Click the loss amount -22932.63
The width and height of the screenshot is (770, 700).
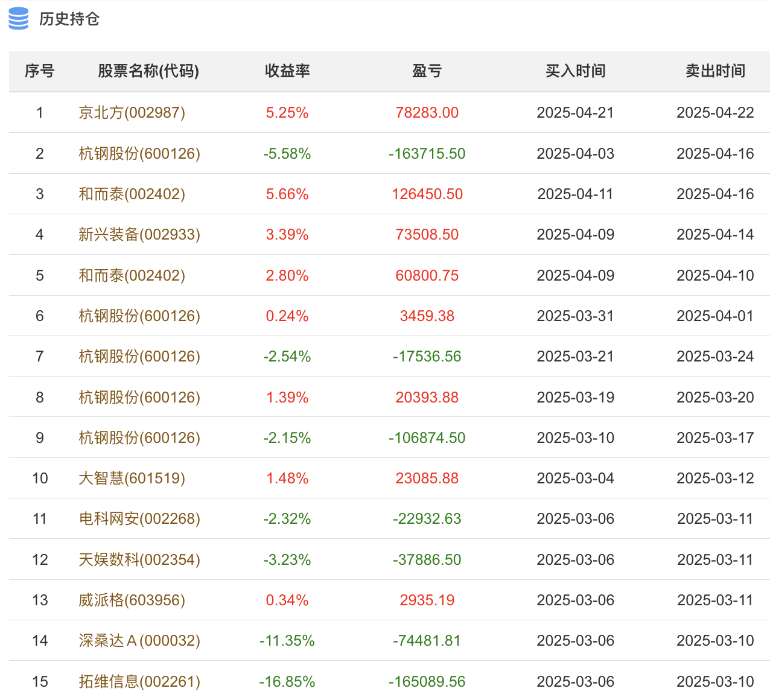[x=427, y=518]
